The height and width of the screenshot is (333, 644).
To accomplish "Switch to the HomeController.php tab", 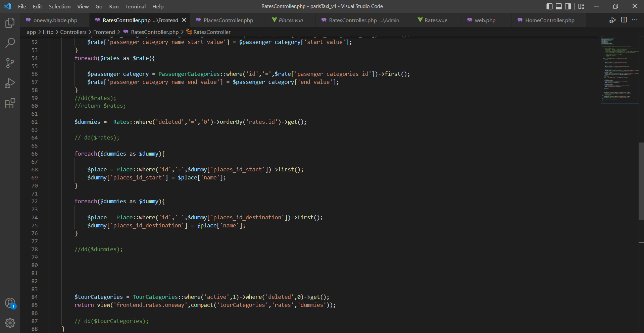I will [549, 20].
